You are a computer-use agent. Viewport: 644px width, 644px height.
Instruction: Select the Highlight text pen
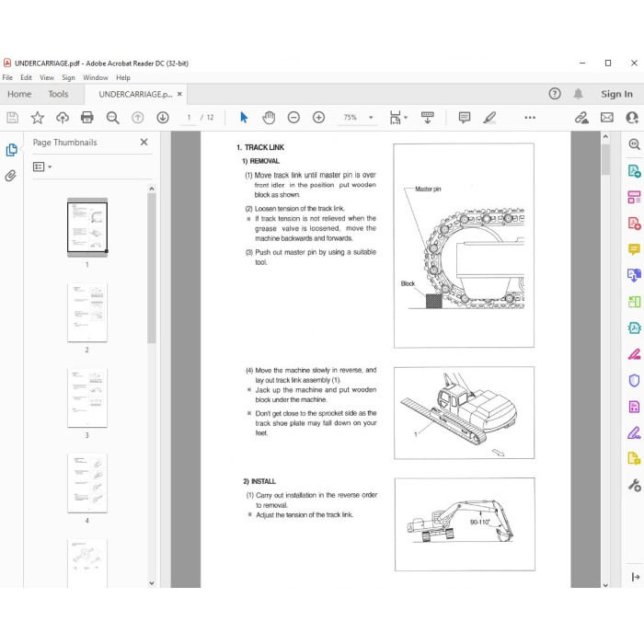coord(489,118)
